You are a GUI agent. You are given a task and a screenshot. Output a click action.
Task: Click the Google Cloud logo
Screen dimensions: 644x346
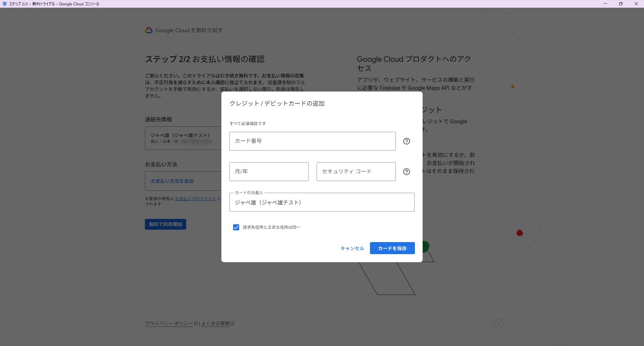pos(149,31)
